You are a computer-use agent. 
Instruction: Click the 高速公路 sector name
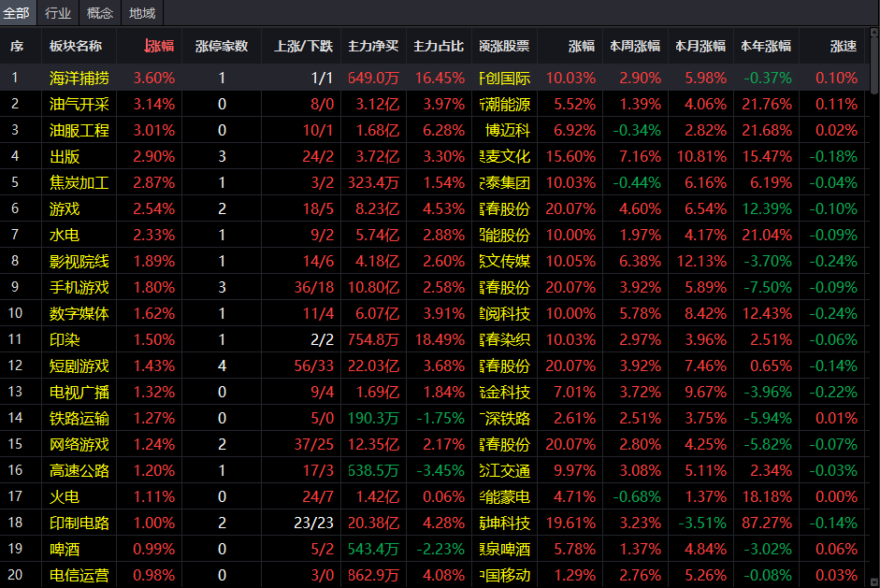coord(79,471)
